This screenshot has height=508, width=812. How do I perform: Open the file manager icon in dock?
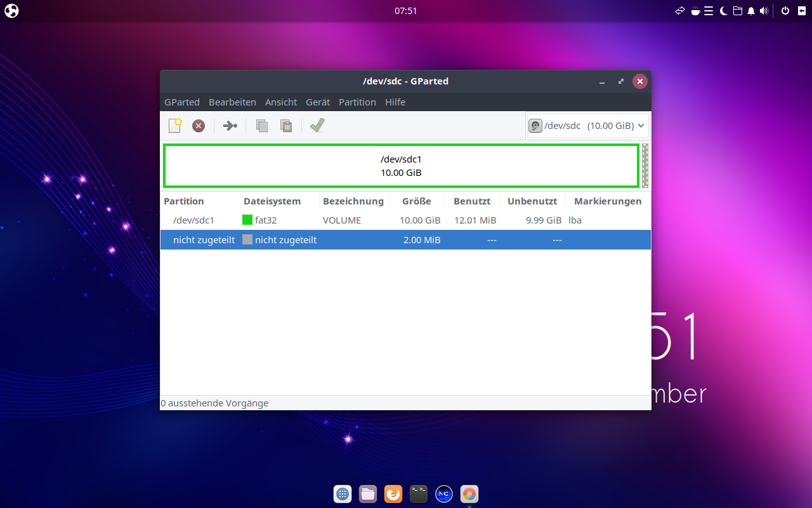(x=368, y=493)
